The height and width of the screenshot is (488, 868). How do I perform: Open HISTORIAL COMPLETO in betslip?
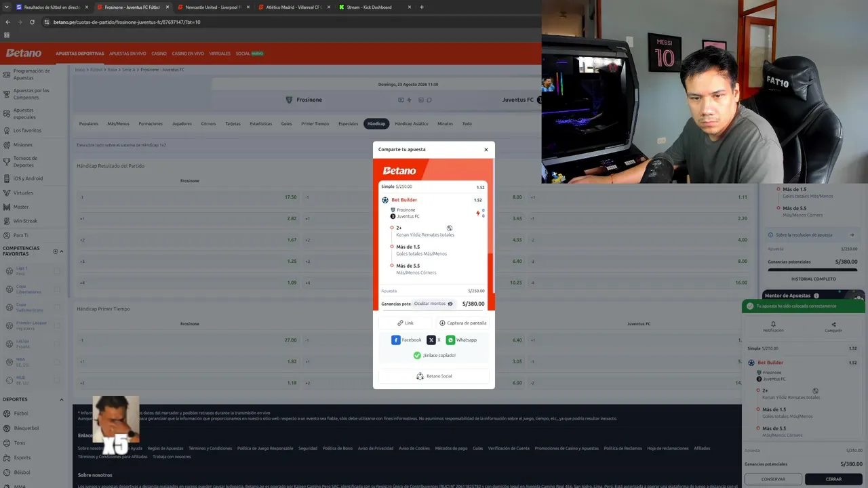[x=813, y=279]
